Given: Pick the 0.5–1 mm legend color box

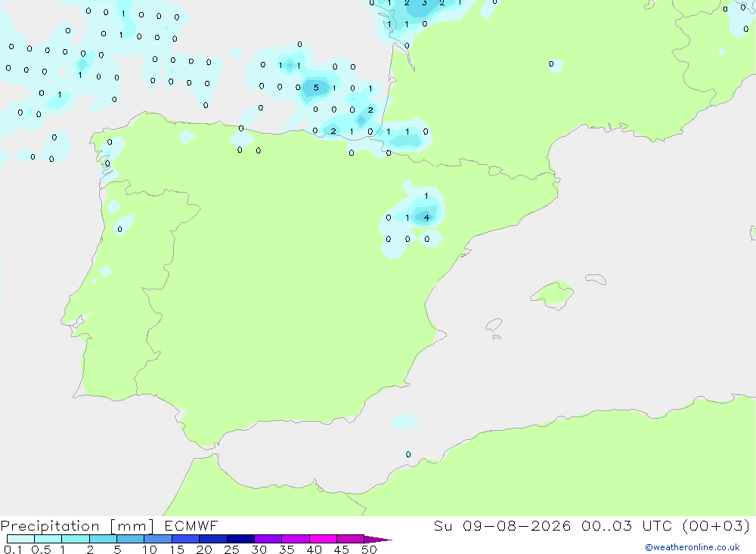Looking at the screenshot, I should [48, 539].
